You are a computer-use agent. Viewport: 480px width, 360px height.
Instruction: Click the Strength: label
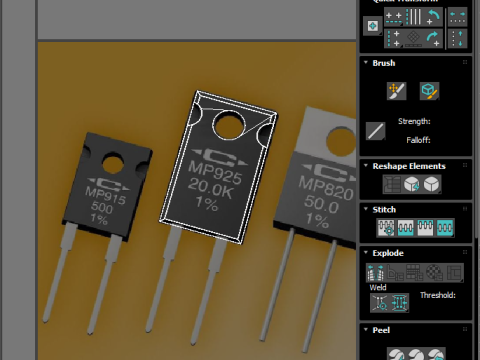(414, 121)
